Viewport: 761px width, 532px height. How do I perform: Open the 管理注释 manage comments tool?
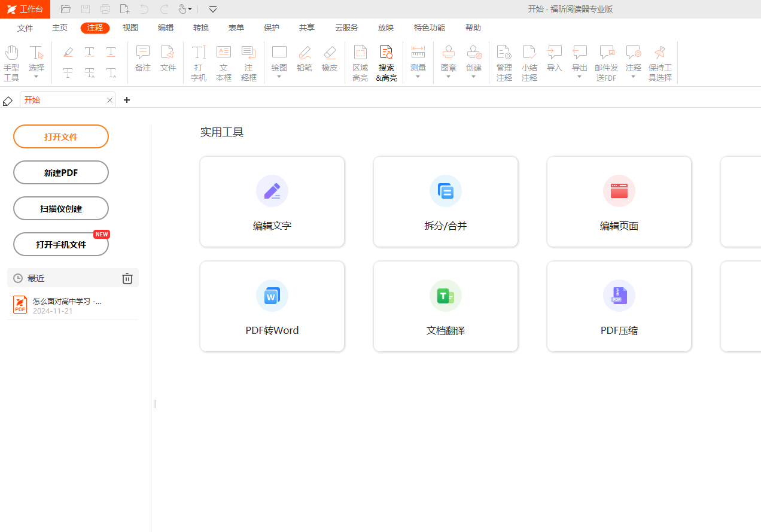click(x=504, y=63)
